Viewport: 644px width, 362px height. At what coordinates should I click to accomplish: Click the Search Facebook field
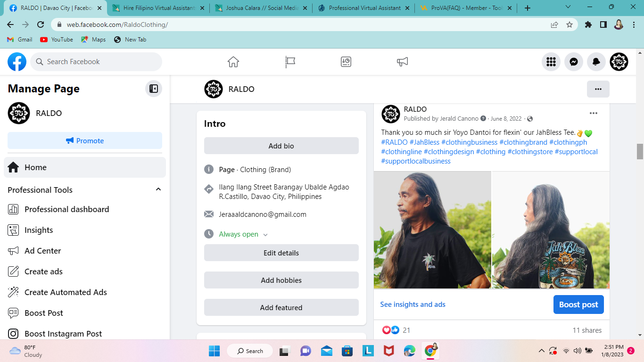point(96,62)
